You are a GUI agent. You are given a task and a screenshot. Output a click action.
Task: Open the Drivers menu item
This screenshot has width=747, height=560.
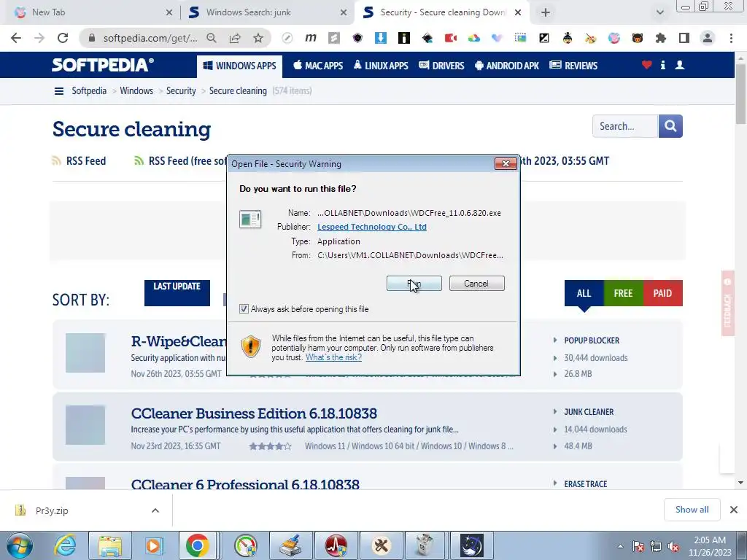[441, 66]
